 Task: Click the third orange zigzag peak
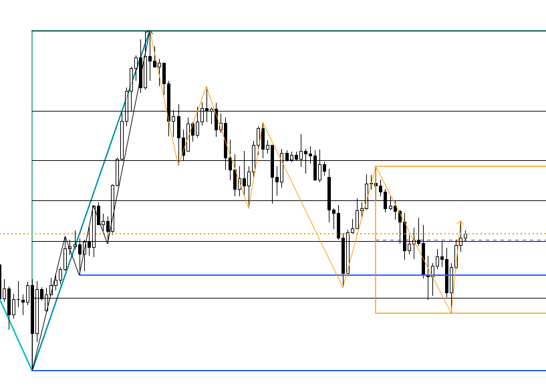(x=263, y=123)
